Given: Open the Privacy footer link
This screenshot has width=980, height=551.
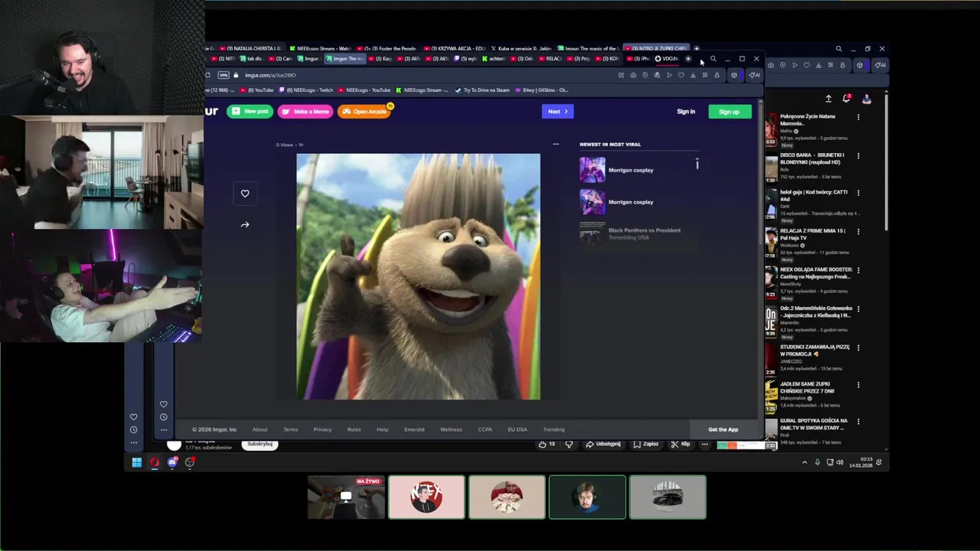Looking at the screenshot, I should 322,429.
